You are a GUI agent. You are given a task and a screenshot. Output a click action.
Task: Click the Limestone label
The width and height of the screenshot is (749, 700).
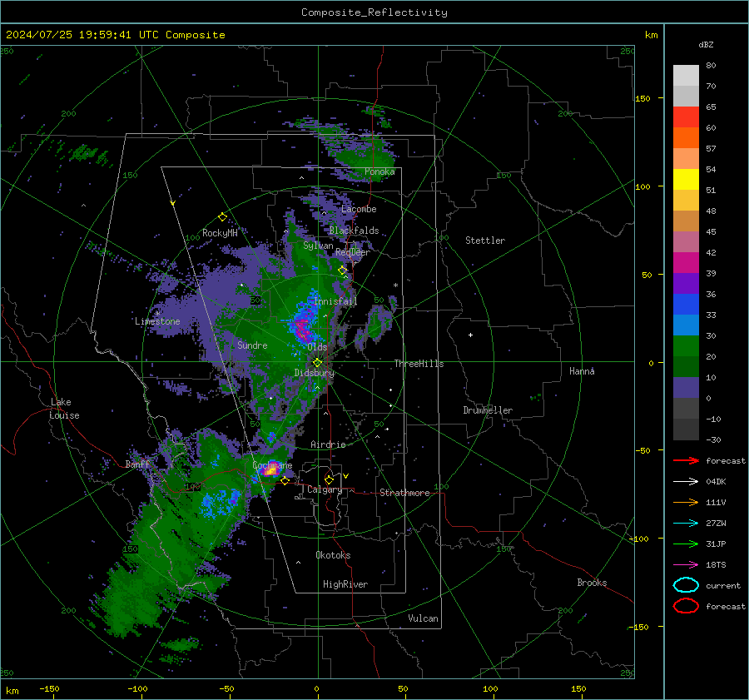click(157, 321)
